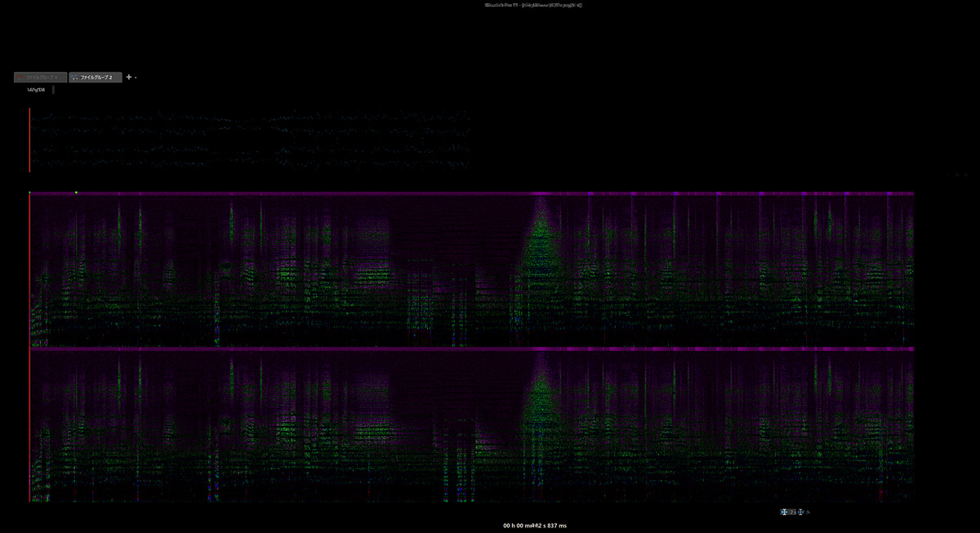Click the red playback cursor at the spectrogram's left edge
The image size is (980, 533).
pyautogui.click(x=29, y=269)
